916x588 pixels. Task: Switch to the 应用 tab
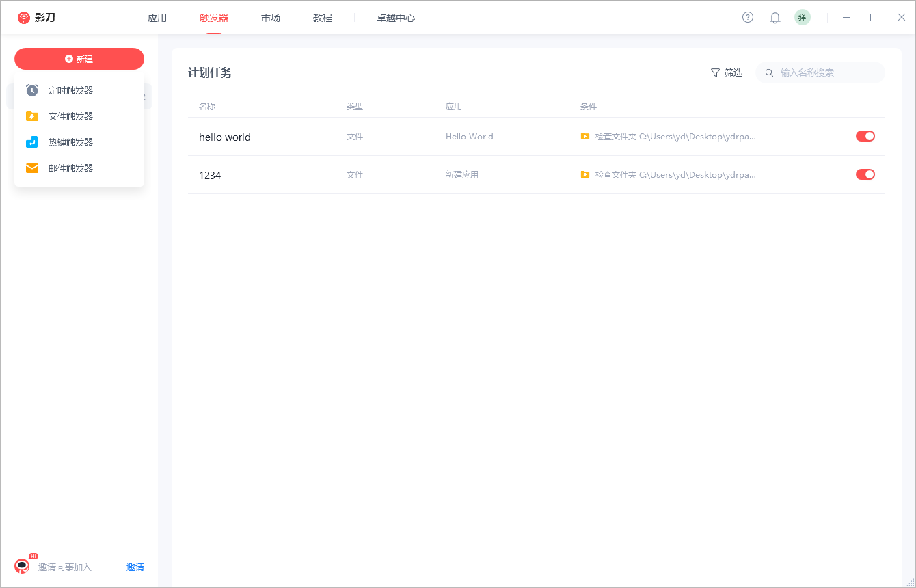157,18
